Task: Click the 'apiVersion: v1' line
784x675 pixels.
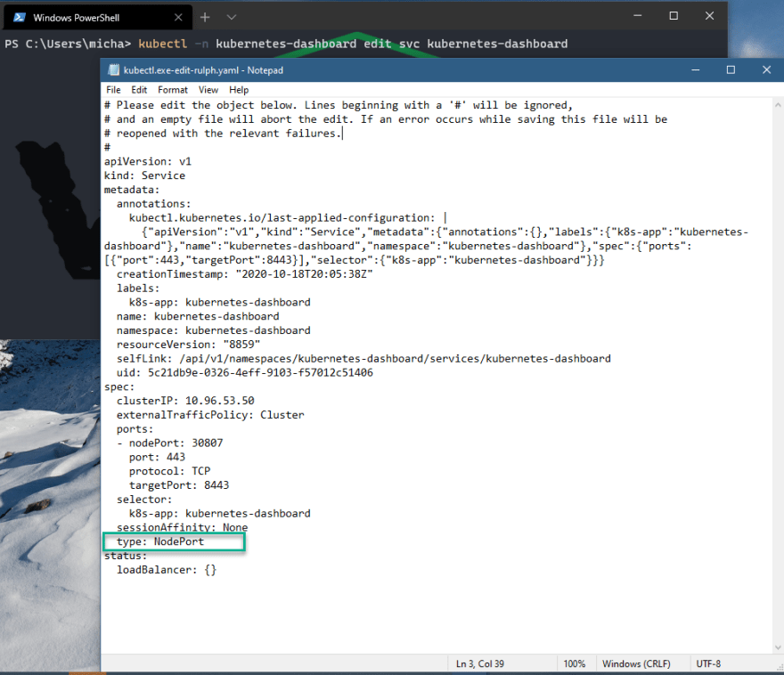Action: click(x=148, y=161)
